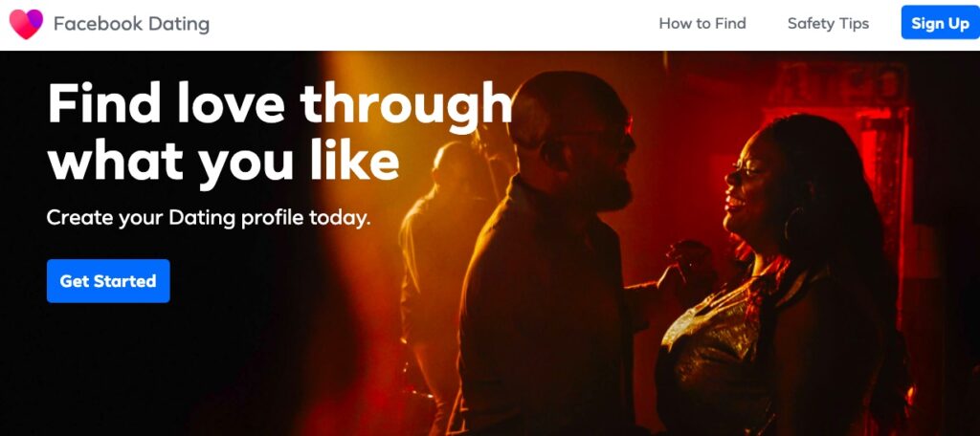Click the blue Sign Up button
This screenshot has height=436, width=980.
tap(940, 23)
